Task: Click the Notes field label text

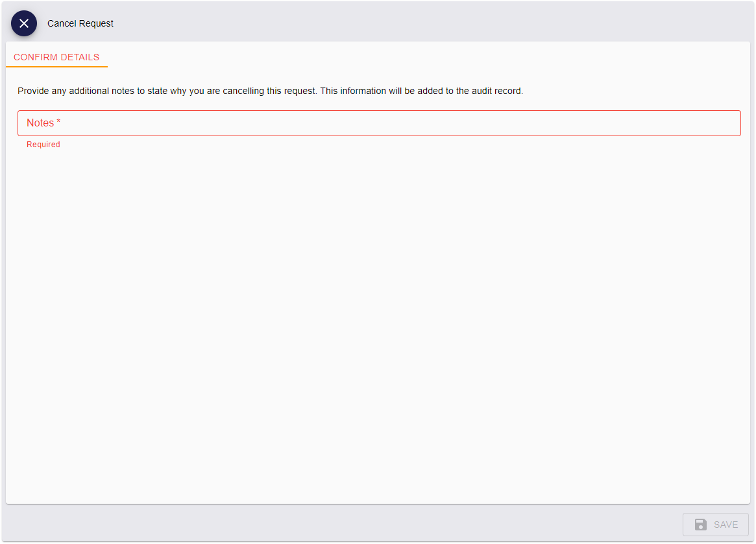Action: click(40, 123)
